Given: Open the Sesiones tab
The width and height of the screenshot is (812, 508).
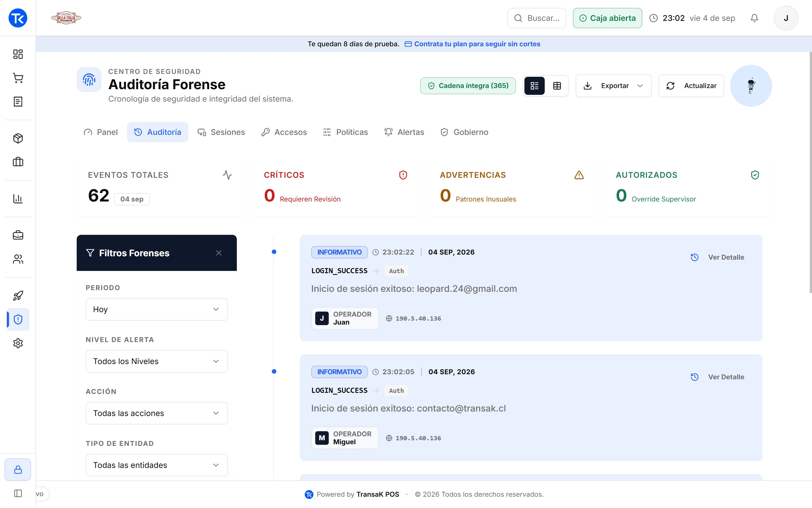Looking at the screenshot, I should [x=221, y=132].
